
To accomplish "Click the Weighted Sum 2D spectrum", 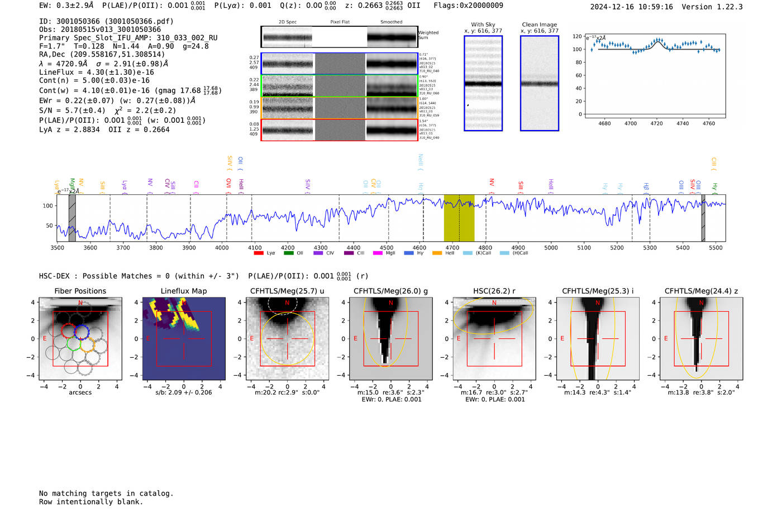I will 339,37.
